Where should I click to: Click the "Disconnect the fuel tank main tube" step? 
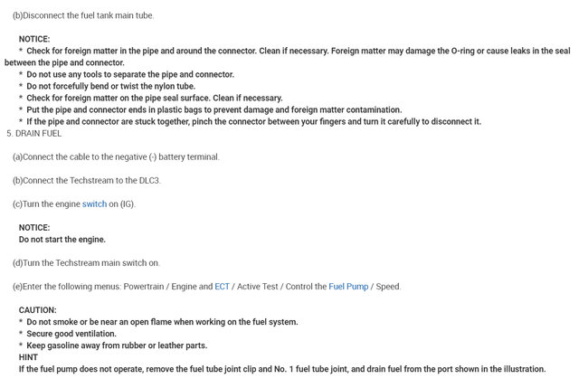(83, 16)
